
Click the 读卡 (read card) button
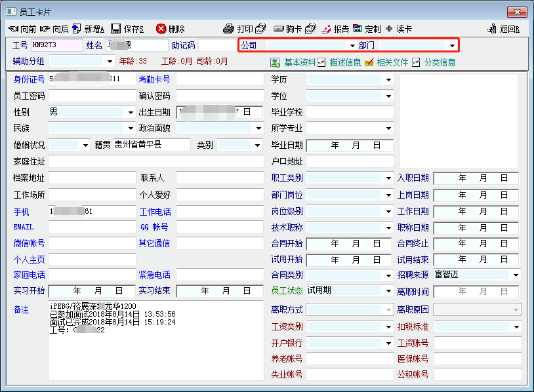pos(399,29)
